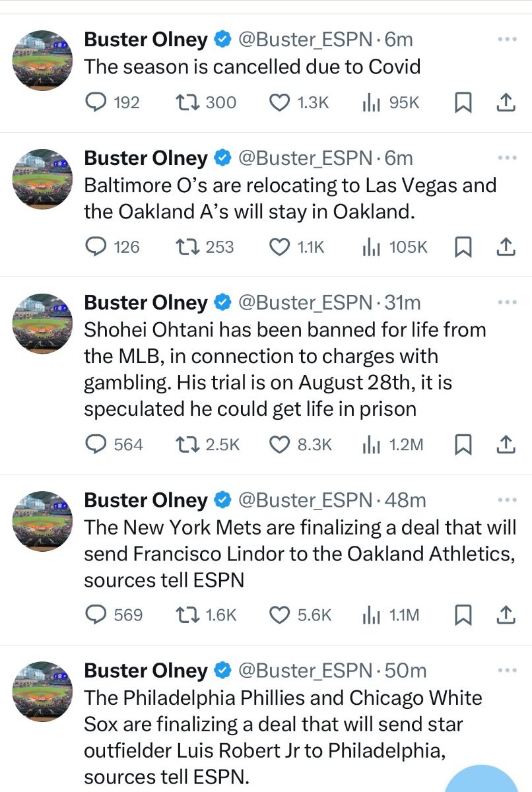
Task: Bookmark the Covid season cancelled tweet
Action: point(464,102)
